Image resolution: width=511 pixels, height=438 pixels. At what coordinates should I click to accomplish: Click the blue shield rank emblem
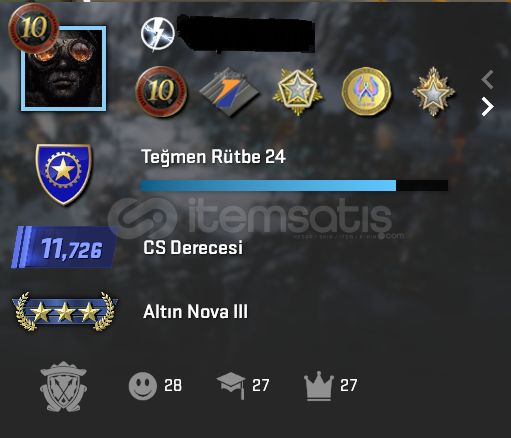click(x=64, y=174)
